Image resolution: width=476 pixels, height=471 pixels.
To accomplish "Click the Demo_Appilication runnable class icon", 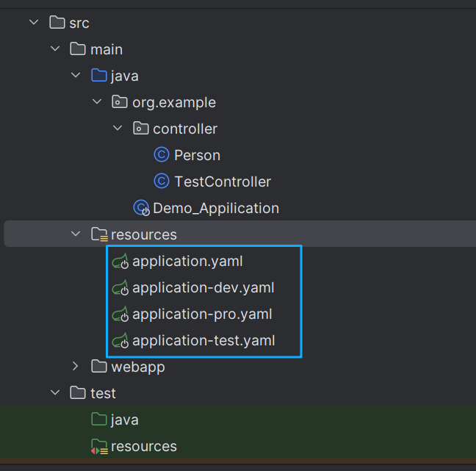I will [x=142, y=208].
